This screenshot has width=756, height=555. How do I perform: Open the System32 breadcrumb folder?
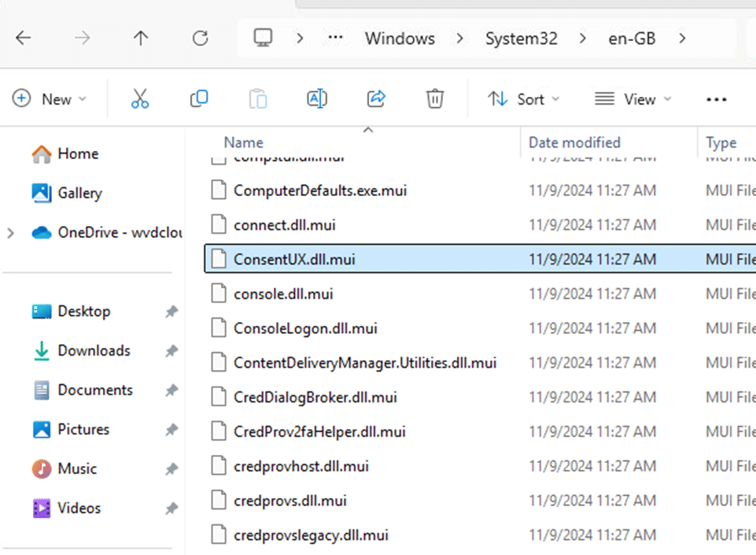point(522,39)
